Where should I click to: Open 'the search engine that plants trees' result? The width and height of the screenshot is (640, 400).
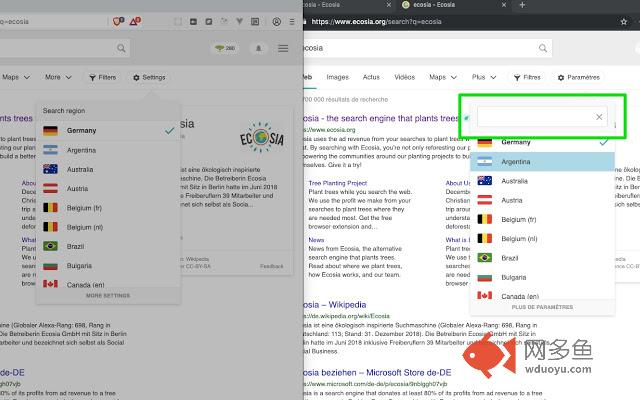pyautogui.click(x=381, y=118)
